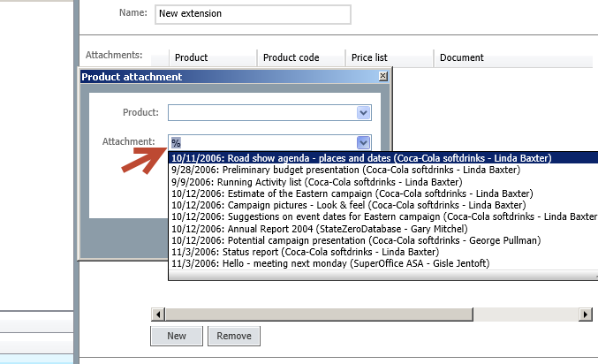Image resolution: width=598 pixels, height=364 pixels.
Task: Click the left scroll arrow
Action: click(x=158, y=315)
